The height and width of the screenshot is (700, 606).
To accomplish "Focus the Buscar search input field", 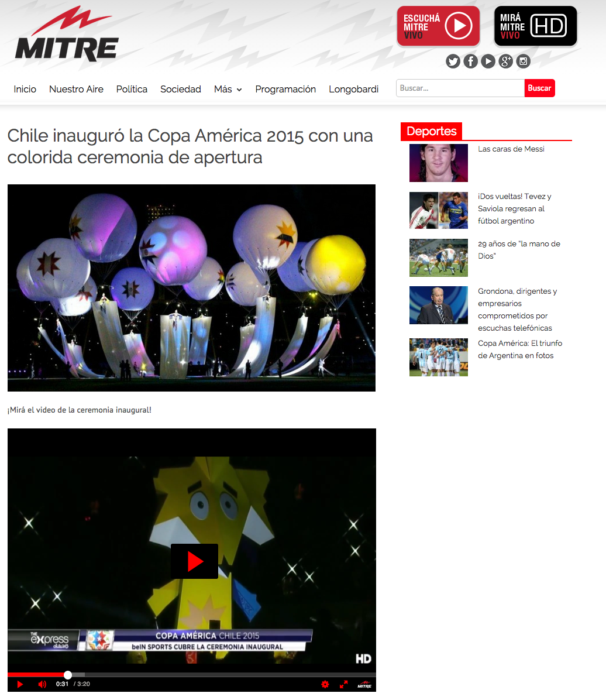I will [x=460, y=88].
